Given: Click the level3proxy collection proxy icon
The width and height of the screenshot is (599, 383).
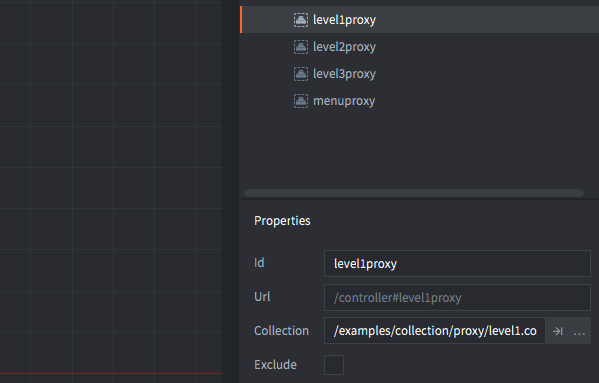Looking at the screenshot, I should coord(301,74).
